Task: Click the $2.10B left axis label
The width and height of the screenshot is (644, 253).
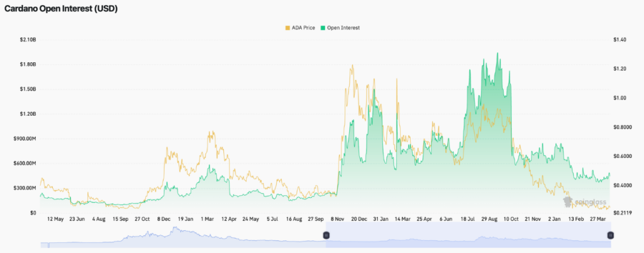Action: coord(28,40)
